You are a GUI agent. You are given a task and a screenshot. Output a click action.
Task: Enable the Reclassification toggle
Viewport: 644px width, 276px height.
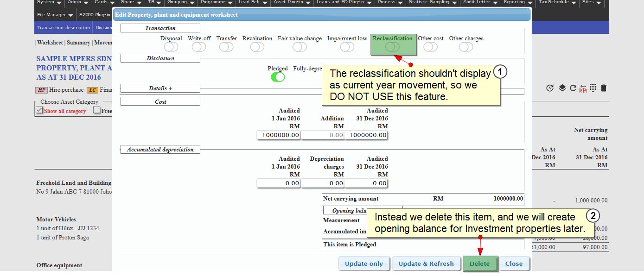pos(392,47)
